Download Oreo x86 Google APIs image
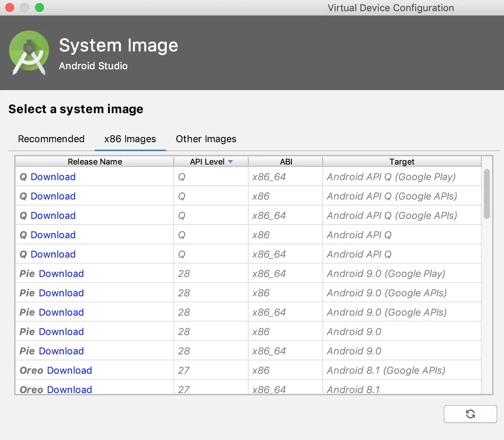The width and height of the screenshot is (504, 440). [x=69, y=370]
